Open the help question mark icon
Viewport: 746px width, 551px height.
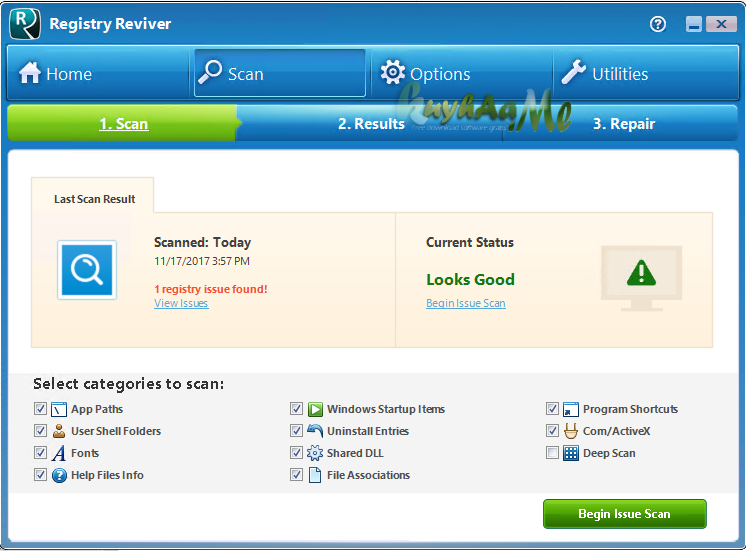coord(658,24)
